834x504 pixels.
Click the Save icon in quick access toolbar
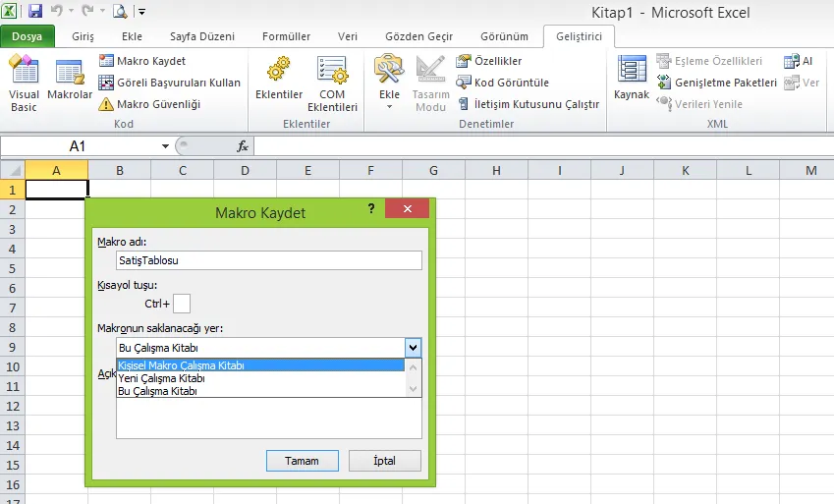(35, 12)
